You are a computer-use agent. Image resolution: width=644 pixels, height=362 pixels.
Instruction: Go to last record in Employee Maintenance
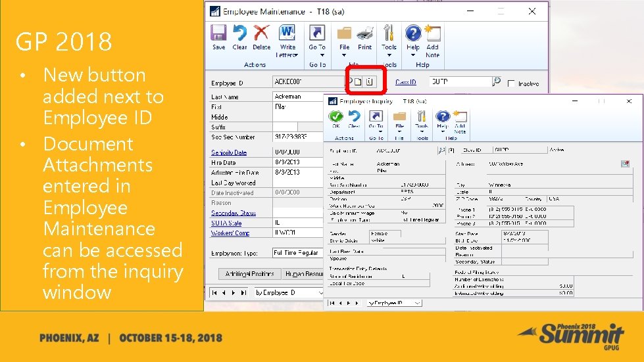pyautogui.click(x=243, y=293)
